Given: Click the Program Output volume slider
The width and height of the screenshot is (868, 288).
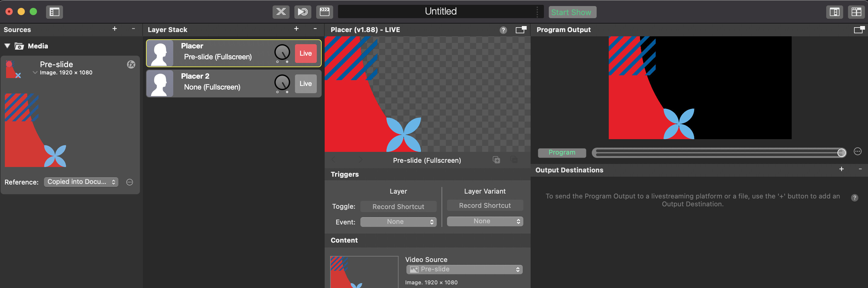Looking at the screenshot, I should (718, 153).
